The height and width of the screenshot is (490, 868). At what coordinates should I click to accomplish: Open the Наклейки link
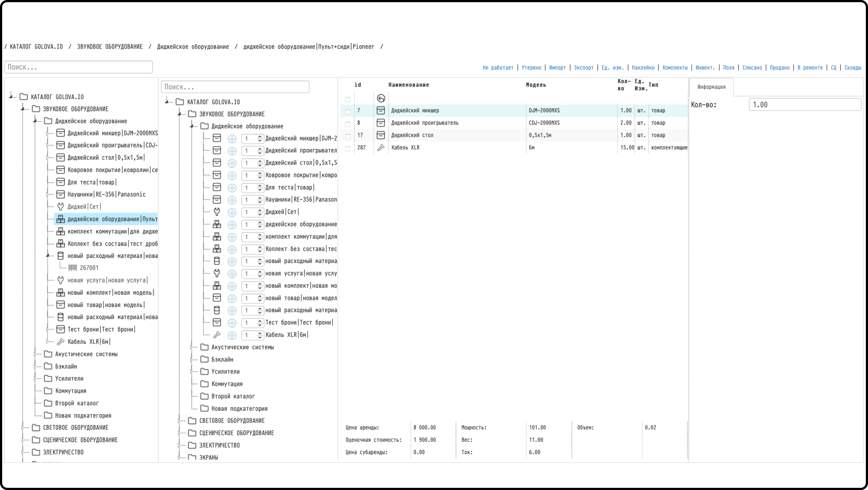(x=643, y=68)
